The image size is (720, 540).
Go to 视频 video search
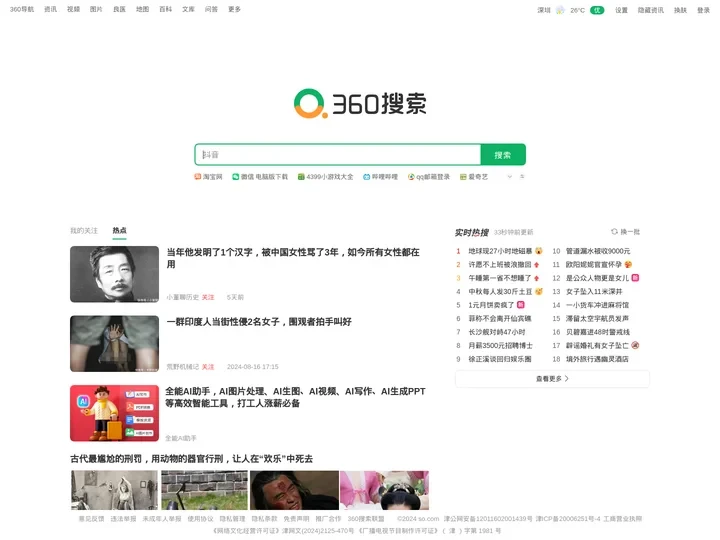[x=73, y=9]
